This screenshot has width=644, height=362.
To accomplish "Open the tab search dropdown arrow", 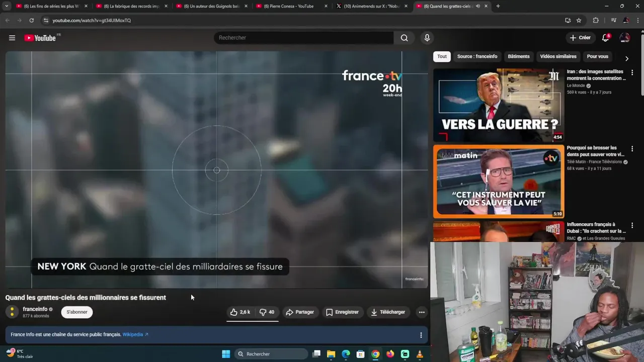I will (x=7, y=6).
